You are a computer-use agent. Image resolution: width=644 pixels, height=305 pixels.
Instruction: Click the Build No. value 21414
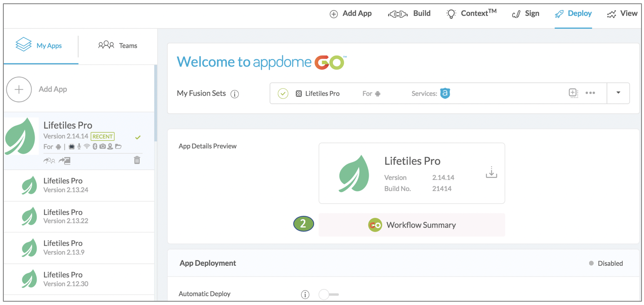[442, 188]
